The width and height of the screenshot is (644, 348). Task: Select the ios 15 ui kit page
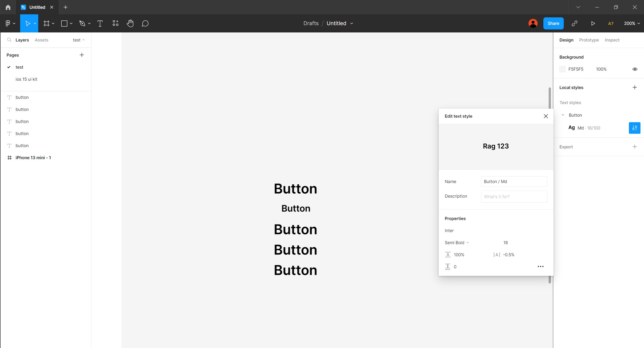coord(26,79)
